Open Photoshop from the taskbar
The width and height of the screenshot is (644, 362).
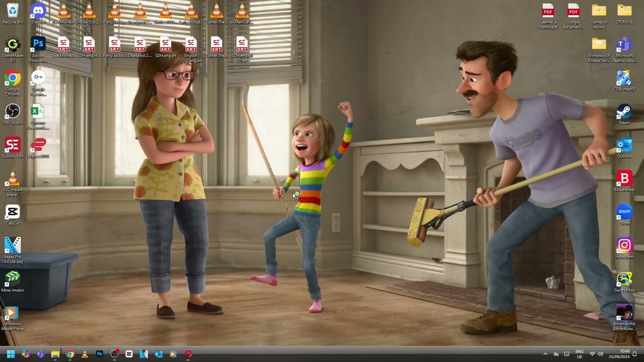[x=100, y=354]
